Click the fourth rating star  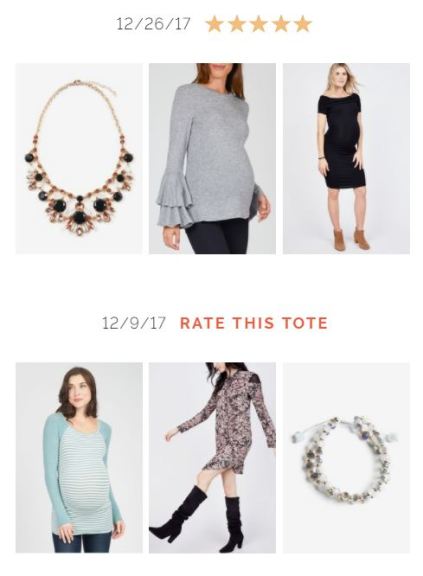pos(281,24)
